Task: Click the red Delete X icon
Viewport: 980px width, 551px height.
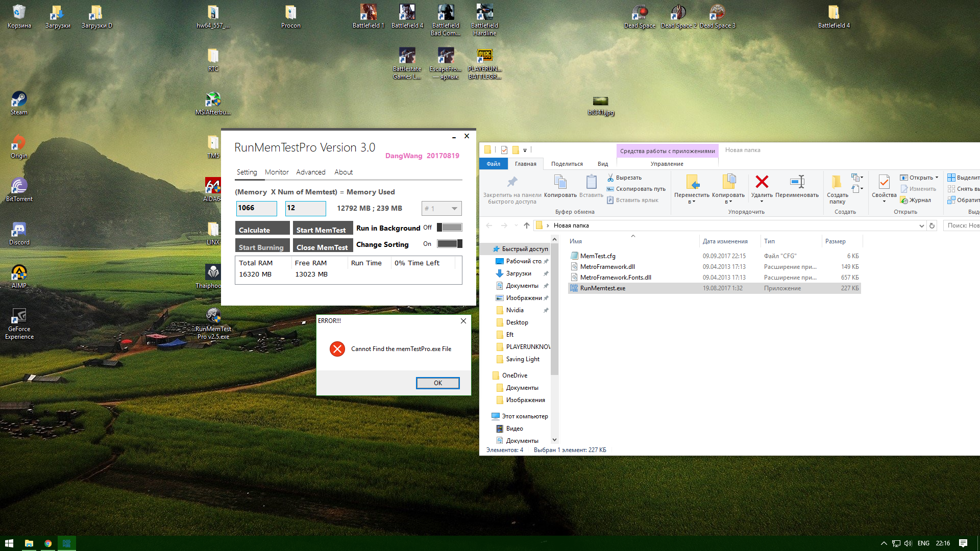Action: [762, 182]
